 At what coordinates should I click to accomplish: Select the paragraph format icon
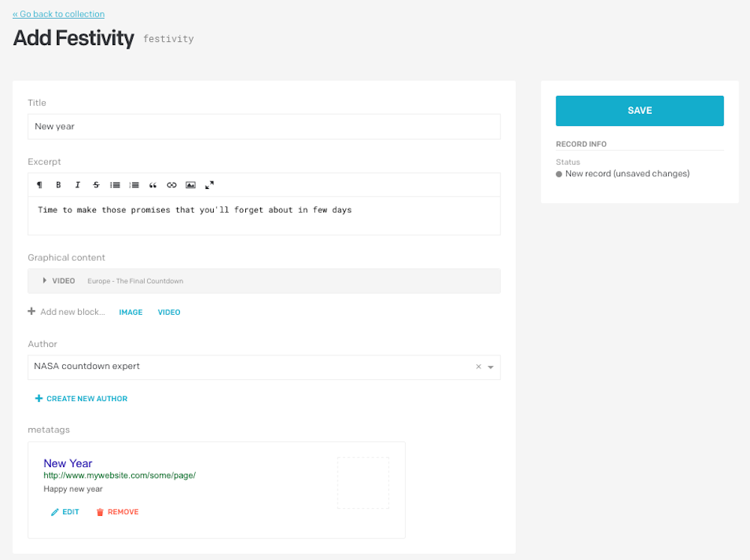[40, 185]
